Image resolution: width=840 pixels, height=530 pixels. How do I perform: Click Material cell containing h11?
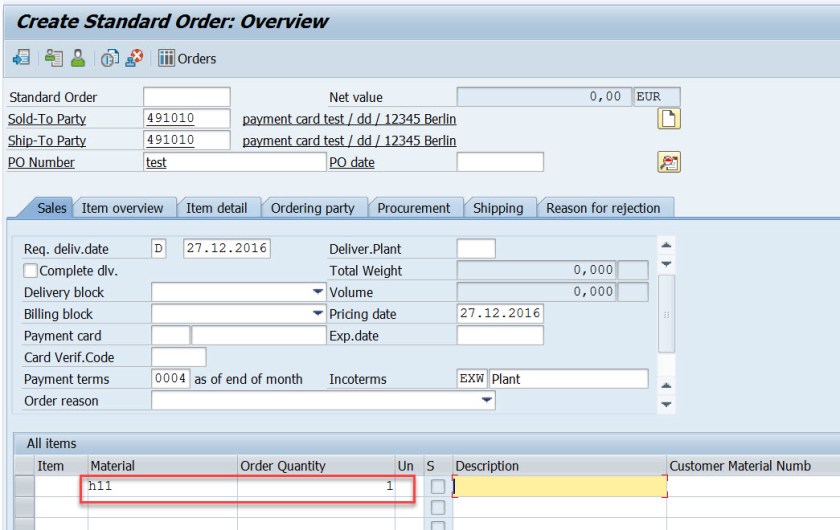(x=162, y=486)
